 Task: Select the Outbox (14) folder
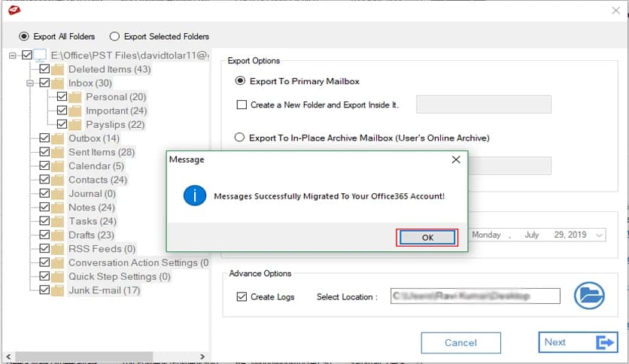pos(94,138)
